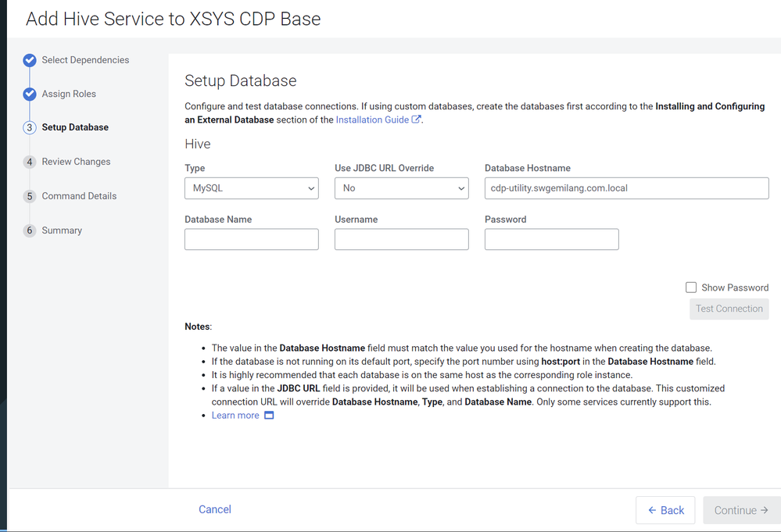Screen dimensions: 781x532
Task: Focus the Password field
Action: click(x=551, y=239)
